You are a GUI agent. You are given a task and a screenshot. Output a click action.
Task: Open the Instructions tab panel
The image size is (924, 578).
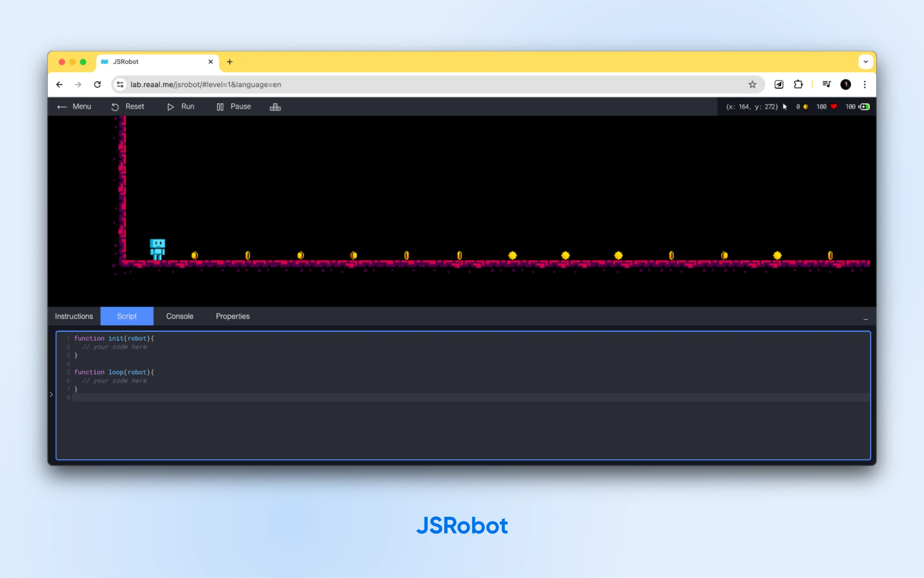(74, 316)
